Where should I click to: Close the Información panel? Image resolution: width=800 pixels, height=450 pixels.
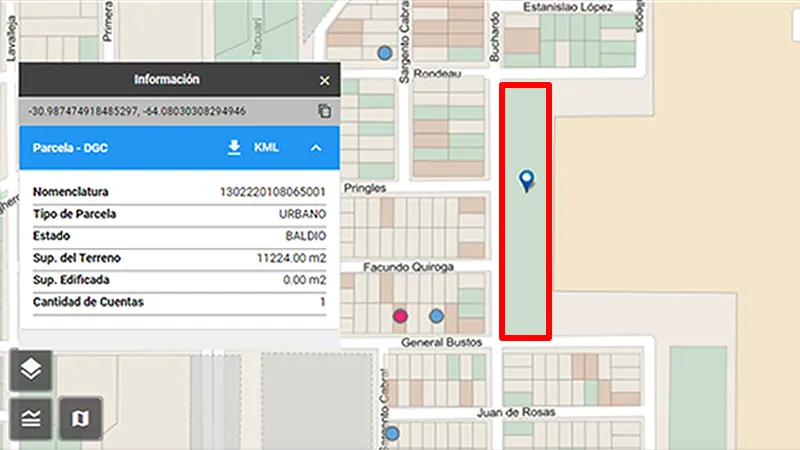click(324, 80)
